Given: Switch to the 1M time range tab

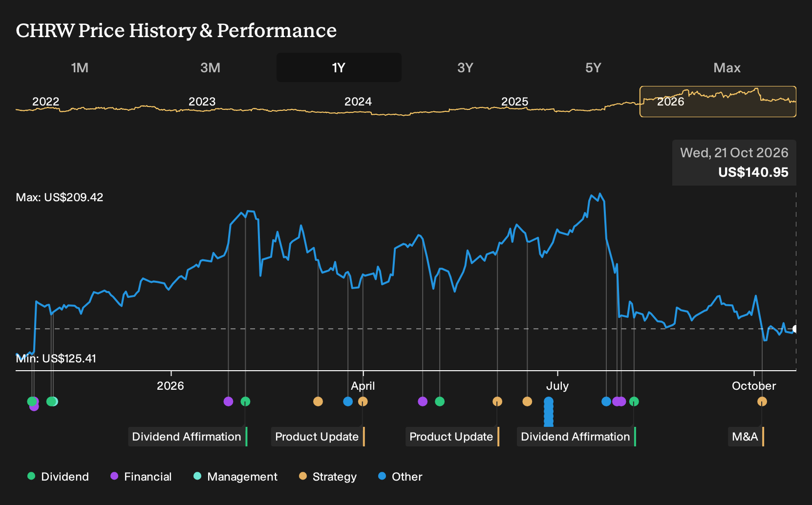Looking at the screenshot, I should coord(80,67).
